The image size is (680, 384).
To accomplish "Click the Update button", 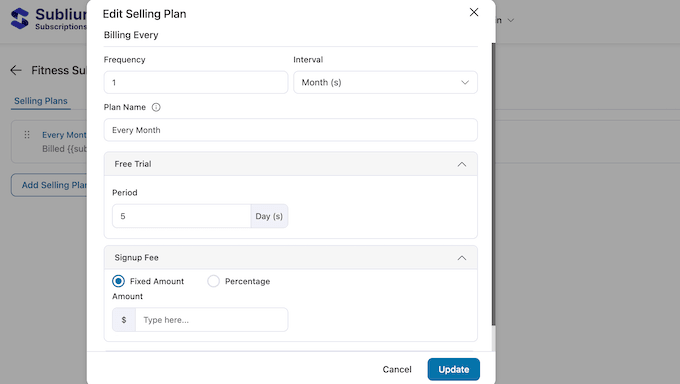I will [x=454, y=369].
